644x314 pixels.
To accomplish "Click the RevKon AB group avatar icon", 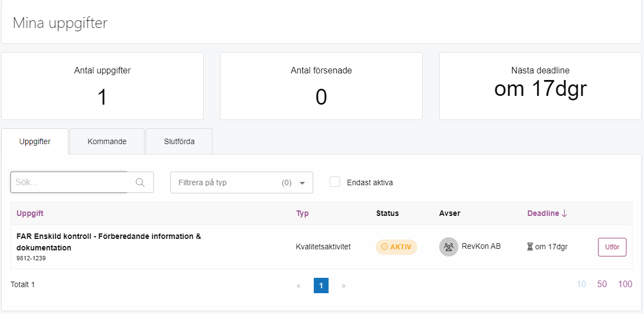I will (449, 247).
